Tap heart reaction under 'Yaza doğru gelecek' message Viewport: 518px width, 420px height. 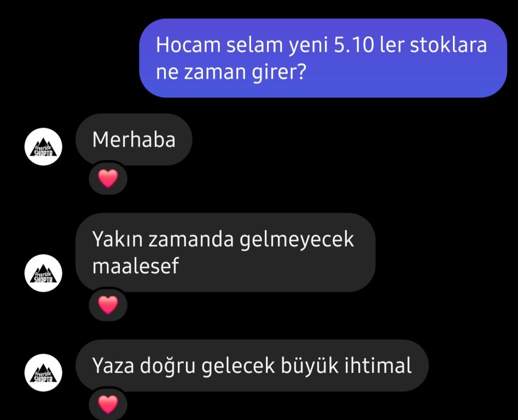coord(108,404)
